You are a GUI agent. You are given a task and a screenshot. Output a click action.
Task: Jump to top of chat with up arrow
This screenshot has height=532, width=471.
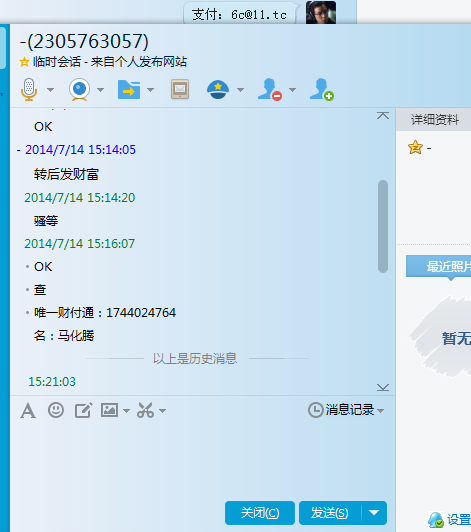383,115
